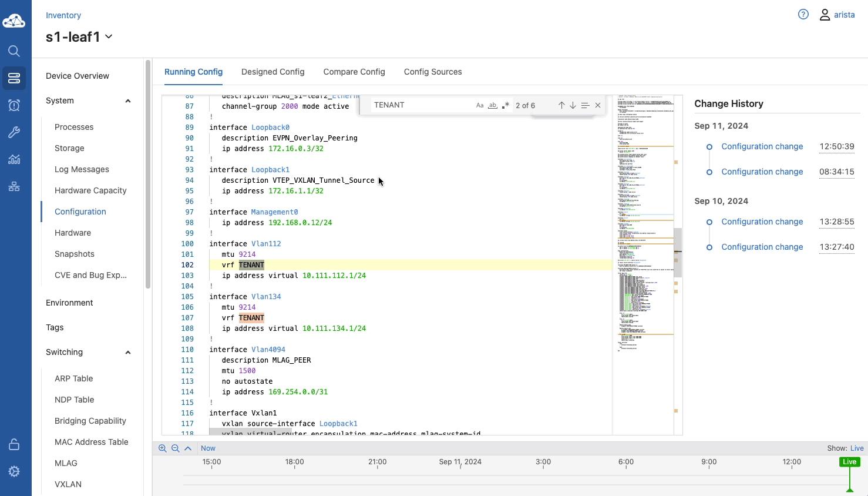Click the help question mark icon
The height and width of the screenshot is (496, 868).
pyautogui.click(x=803, y=15)
